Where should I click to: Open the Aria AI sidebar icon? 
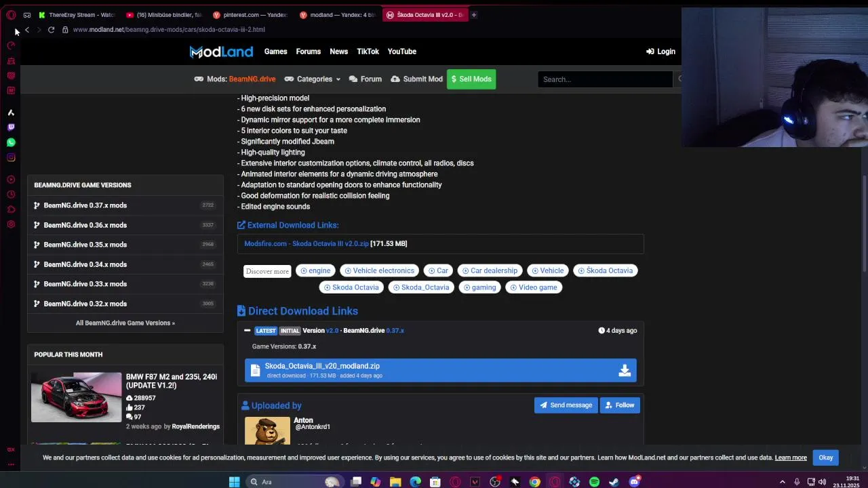coord(11,113)
